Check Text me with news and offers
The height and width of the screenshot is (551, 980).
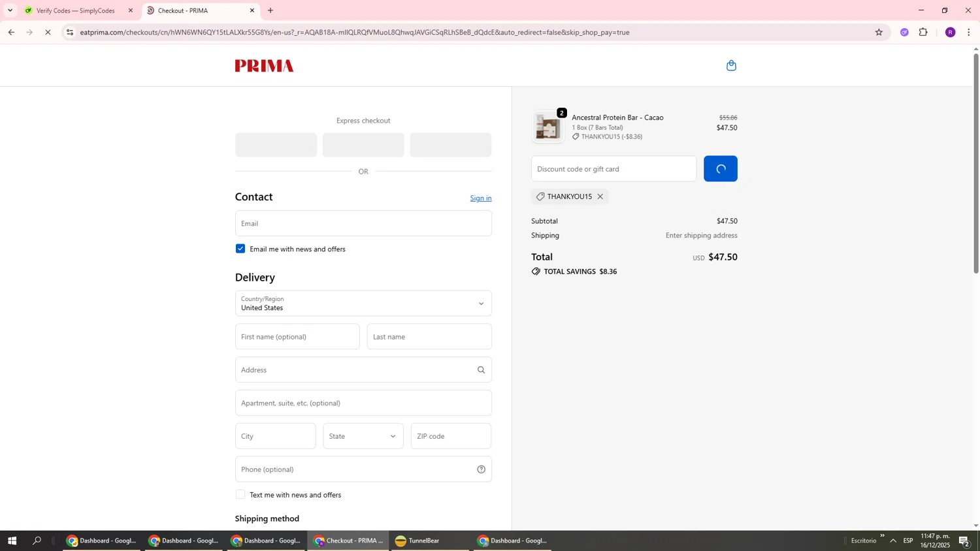[240, 495]
